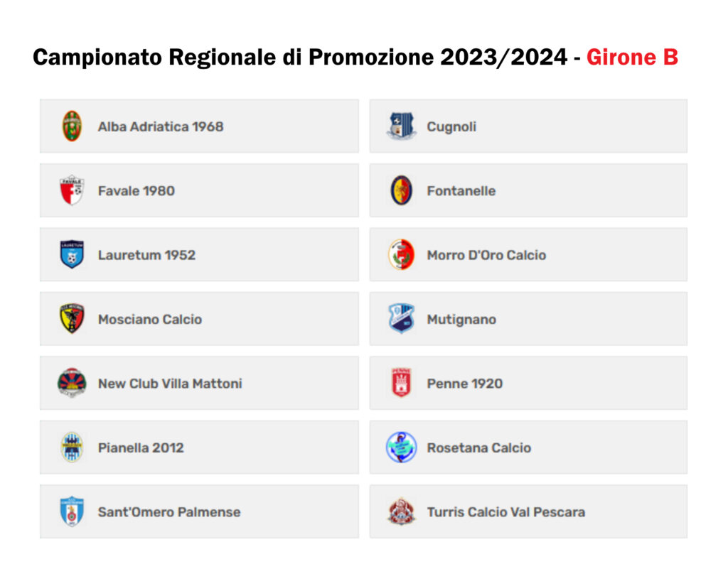Click the Pianella 2012 team badge
The image size is (728, 564).
72,447
